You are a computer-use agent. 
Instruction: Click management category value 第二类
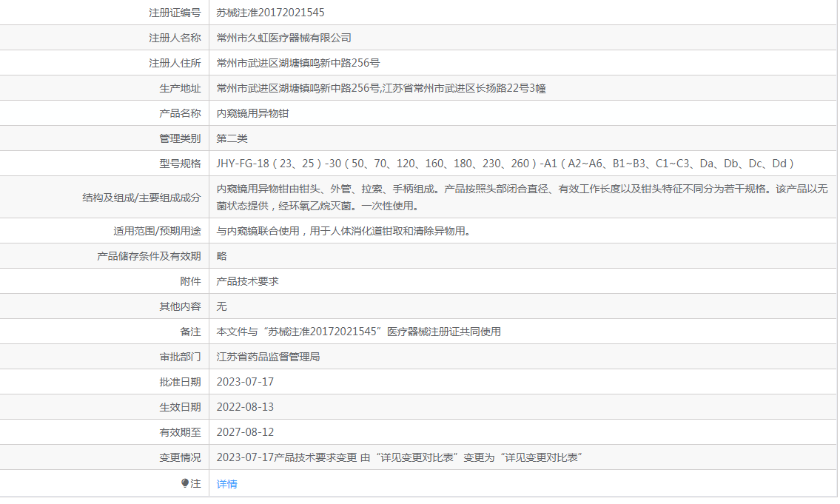click(232, 138)
